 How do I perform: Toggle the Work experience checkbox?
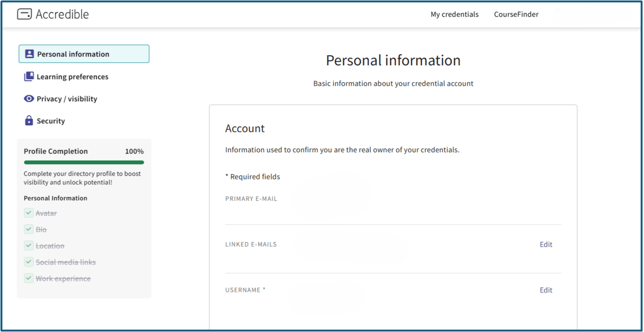point(29,278)
